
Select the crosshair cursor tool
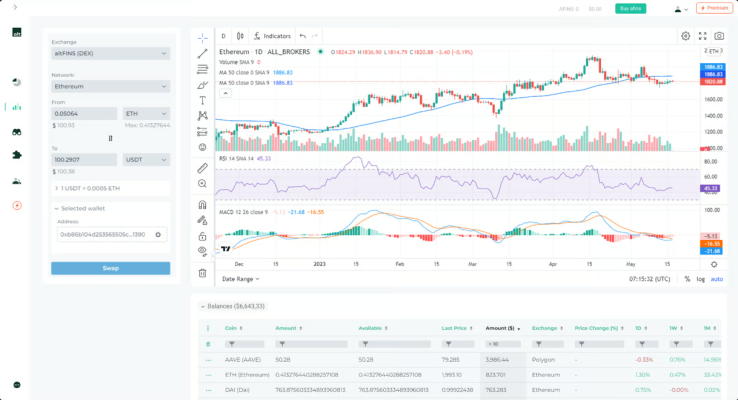[x=202, y=38]
